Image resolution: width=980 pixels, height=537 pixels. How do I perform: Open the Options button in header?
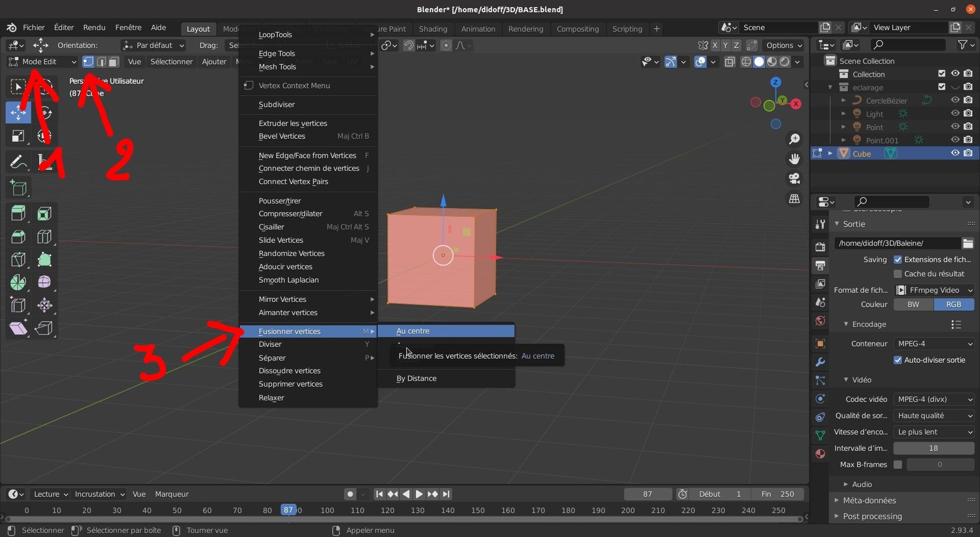(x=783, y=45)
